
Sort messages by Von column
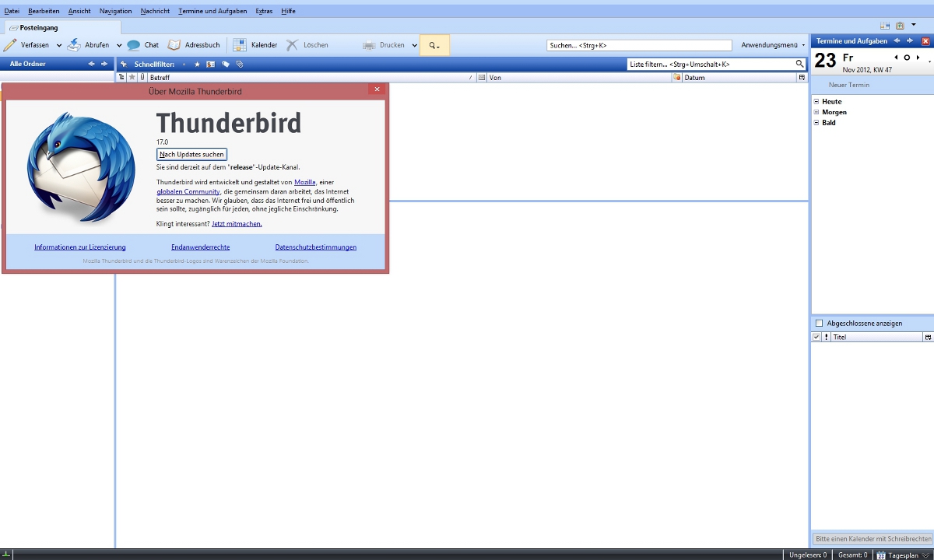pyautogui.click(x=579, y=78)
